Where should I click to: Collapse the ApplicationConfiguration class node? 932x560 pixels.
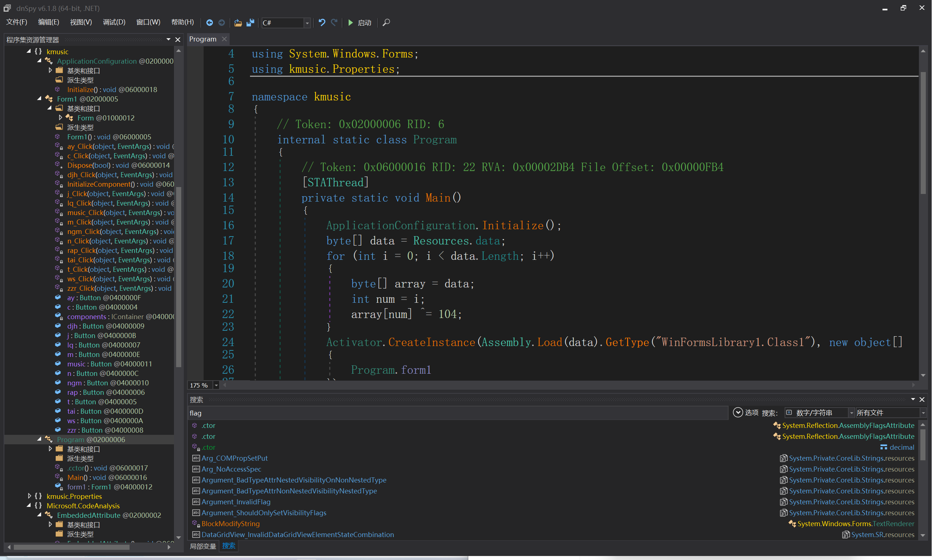(x=39, y=61)
